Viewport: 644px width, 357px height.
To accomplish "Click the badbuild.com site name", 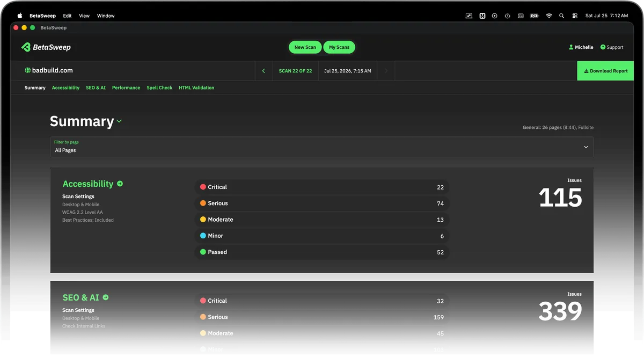I will coord(53,70).
